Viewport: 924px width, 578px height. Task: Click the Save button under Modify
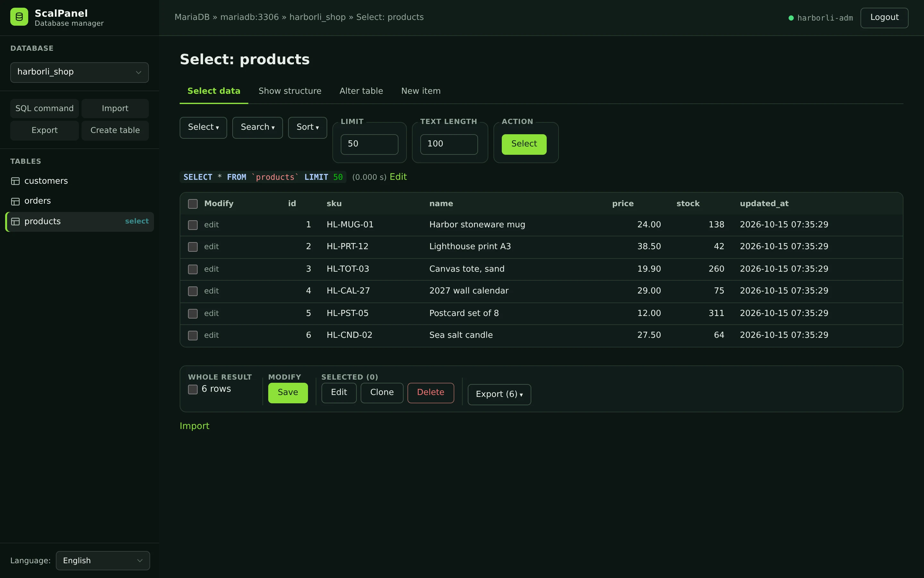288,393
